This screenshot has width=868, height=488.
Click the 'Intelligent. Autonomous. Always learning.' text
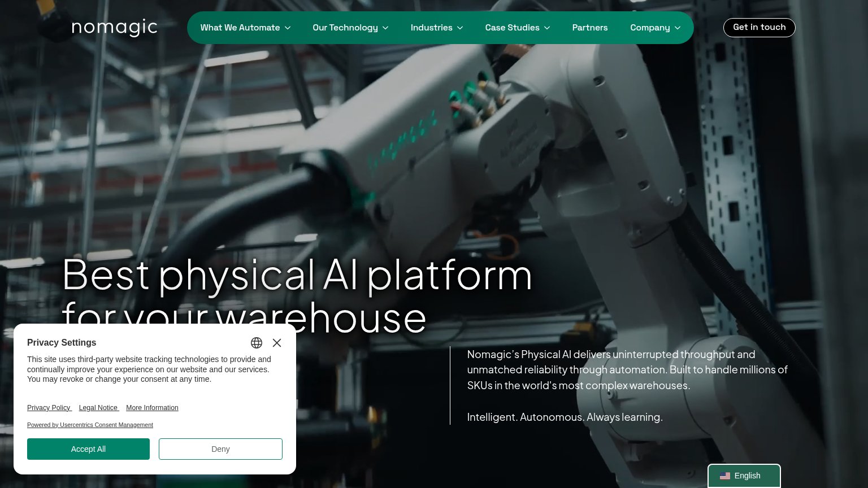point(565,417)
